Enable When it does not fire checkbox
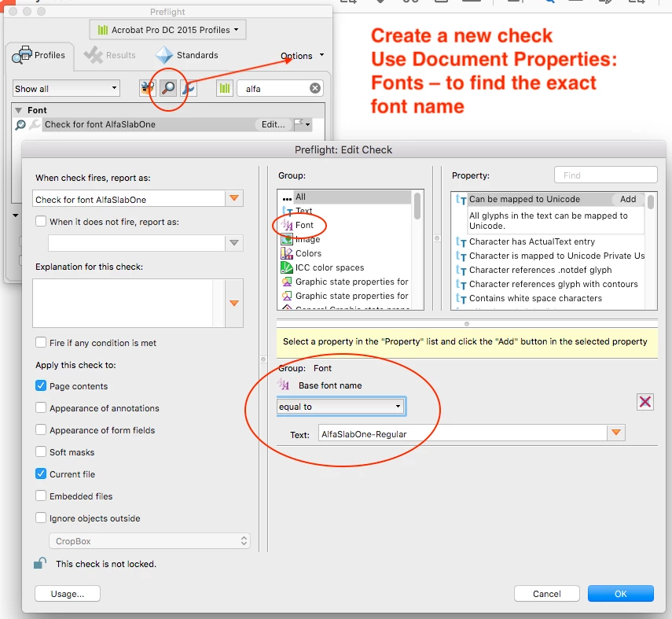Image resolution: width=672 pixels, height=619 pixels. [x=41, y=221]
